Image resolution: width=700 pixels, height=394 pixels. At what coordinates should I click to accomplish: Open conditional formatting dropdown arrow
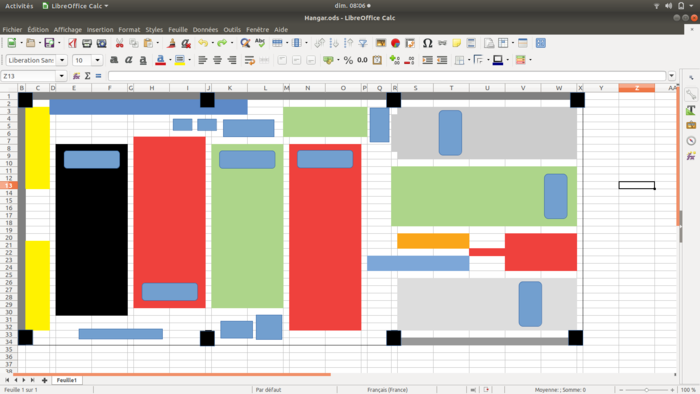(530, 60)
